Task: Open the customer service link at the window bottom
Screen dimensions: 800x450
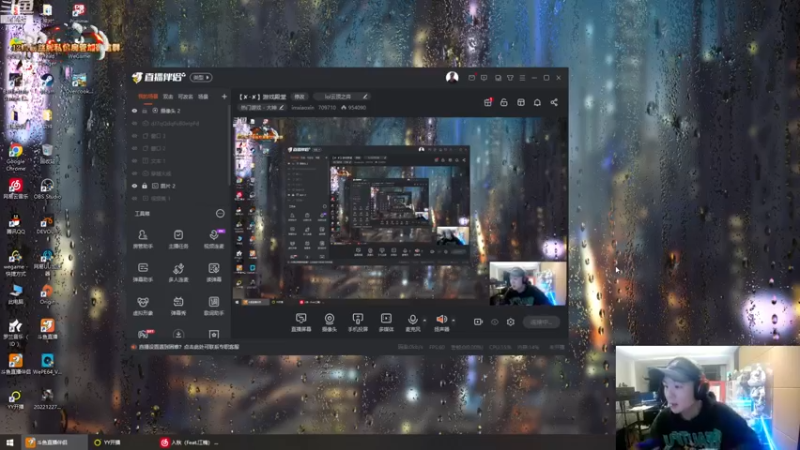Action: click(189, 347)
